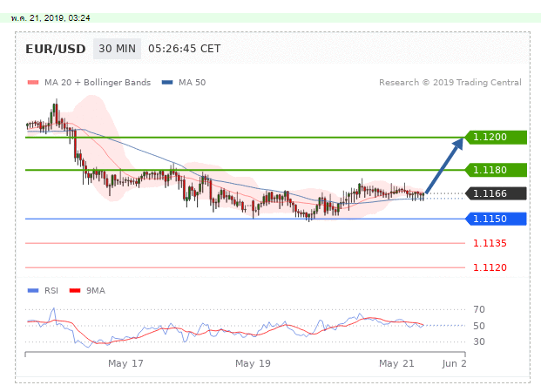Viewport: 541px width, 392px height.
Task: Click the May 17 date axis label
Action: [125, 363]
